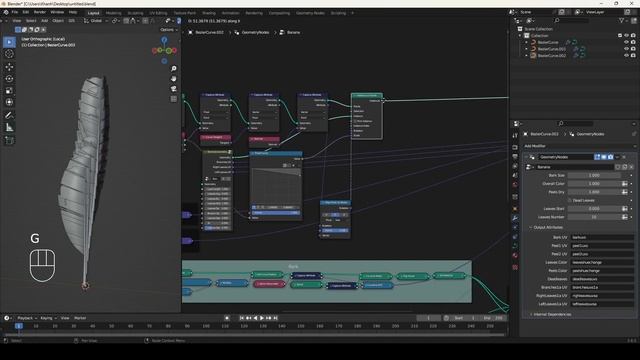Play animation forward in timeline
This screenshot has height=360, width=640.
click(262, 318)
